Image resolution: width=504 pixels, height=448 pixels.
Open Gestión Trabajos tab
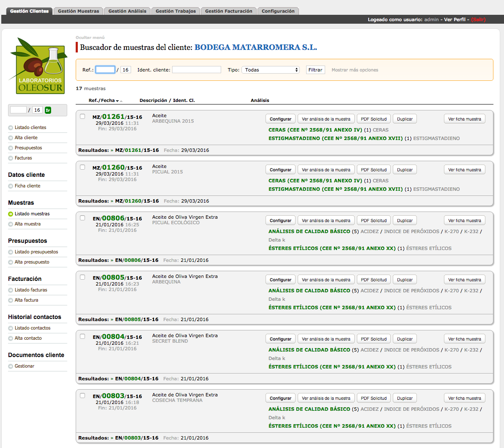click(x=176, y=11)
